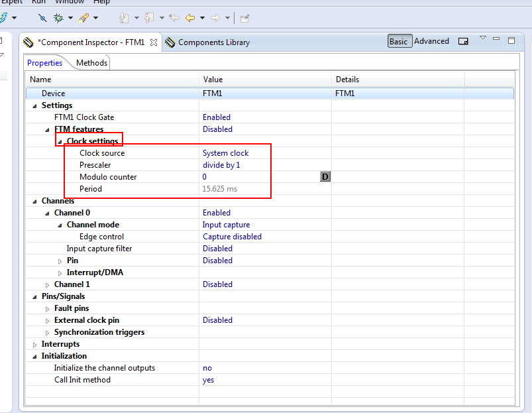Click the Previous Annotation toolbar icon
The width and height of the screenshot is (532, 413).
pyautogui.click(x=149, y=18)
